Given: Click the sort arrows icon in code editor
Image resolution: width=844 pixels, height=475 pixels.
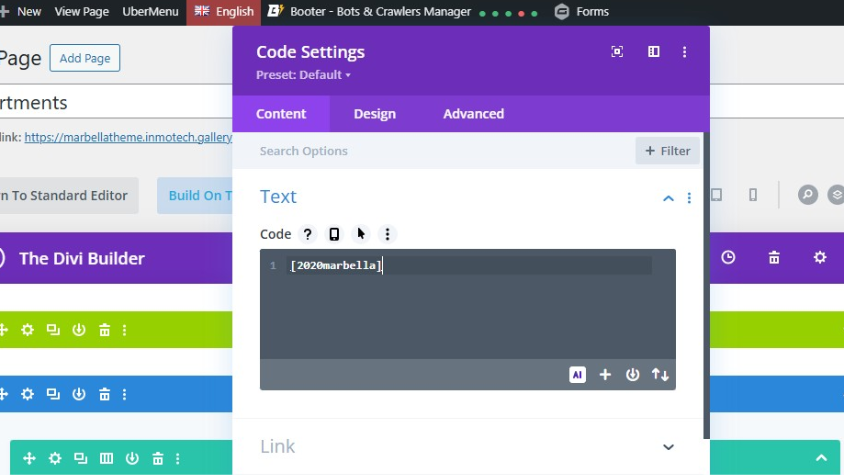Looking at the screenshot, I should pos(660,375).
